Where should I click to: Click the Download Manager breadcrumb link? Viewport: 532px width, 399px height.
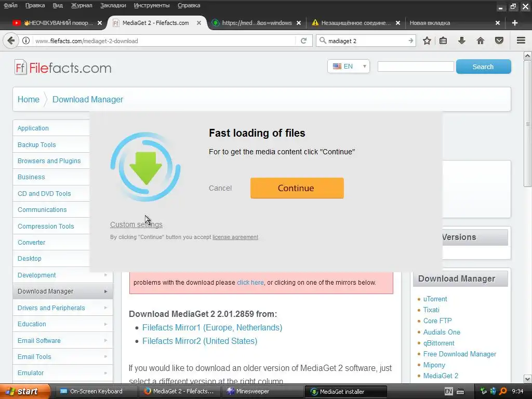[x=87, y=99]
